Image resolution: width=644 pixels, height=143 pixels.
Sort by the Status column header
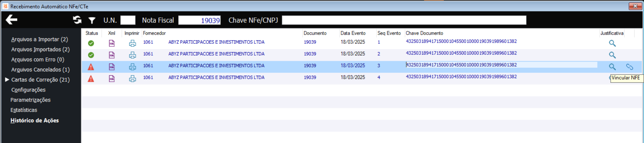tap(92, 33)
